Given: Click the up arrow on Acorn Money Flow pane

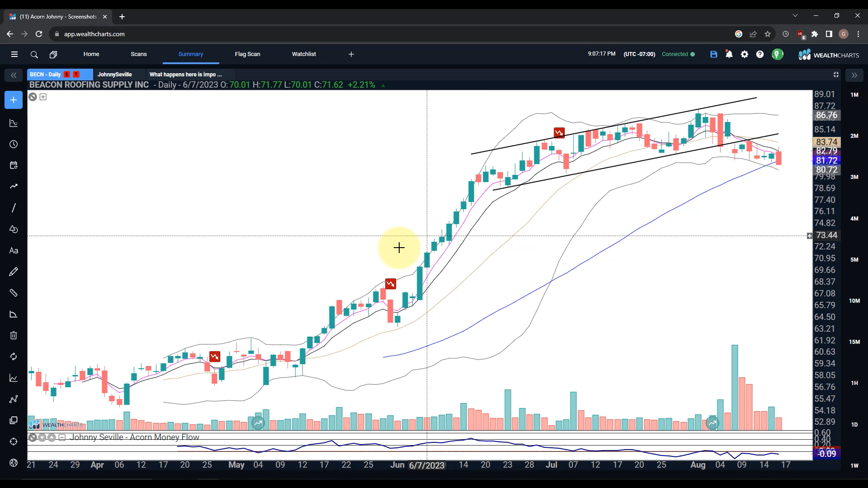Looking at the screenshot, I should point(52,437).
